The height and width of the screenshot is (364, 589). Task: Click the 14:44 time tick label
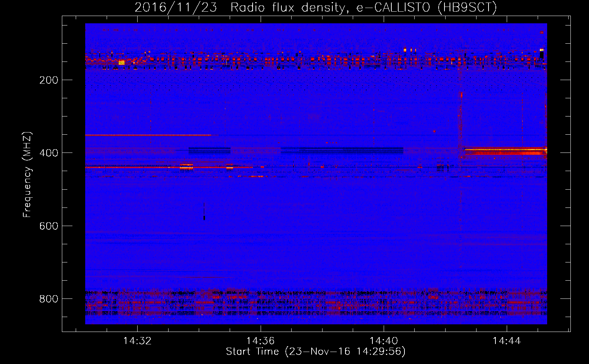point(507,341)
